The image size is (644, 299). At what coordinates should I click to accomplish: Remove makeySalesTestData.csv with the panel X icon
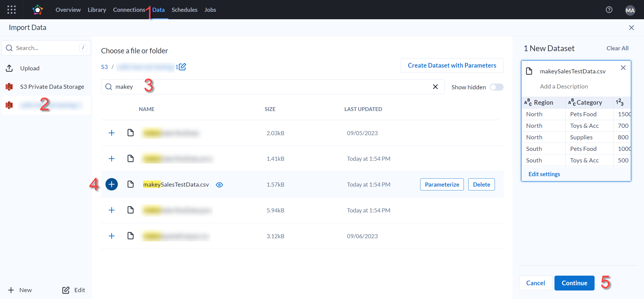(x=623, y=67)
